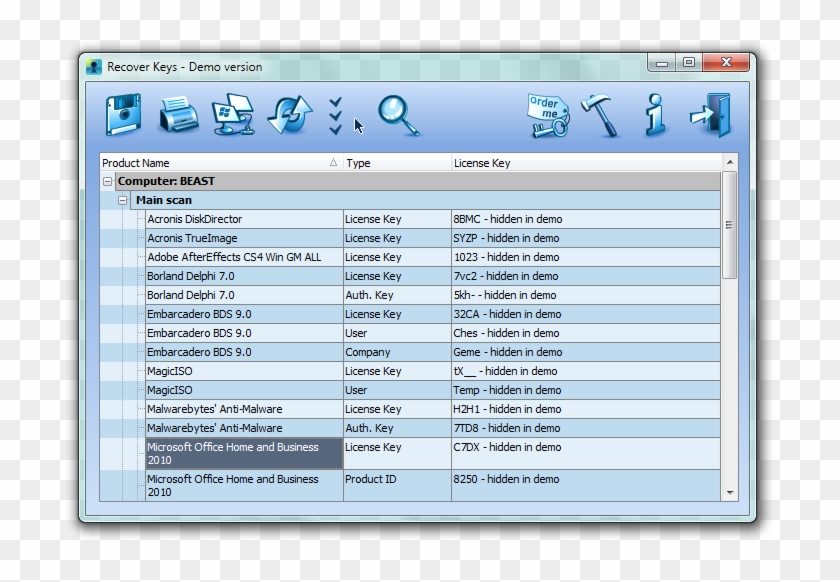
Task: Click the floppy disk Save icon
Action: pyautogui.click(x=123, y=115)
